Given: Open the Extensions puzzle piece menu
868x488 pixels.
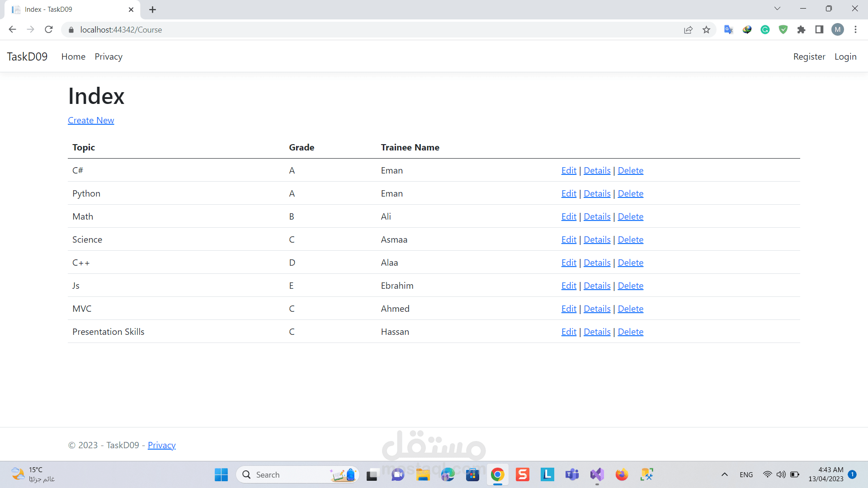Looking at the screenshot, I should click(801, 30).
